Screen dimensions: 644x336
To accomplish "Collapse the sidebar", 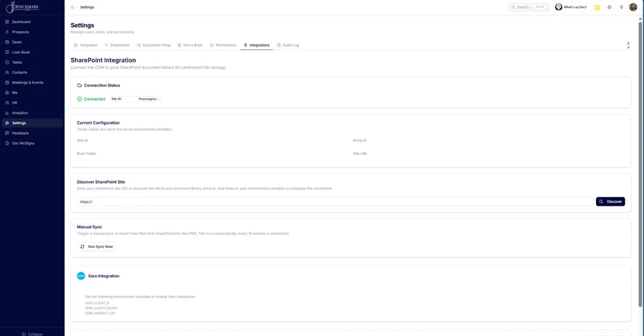I will point(32,334).
